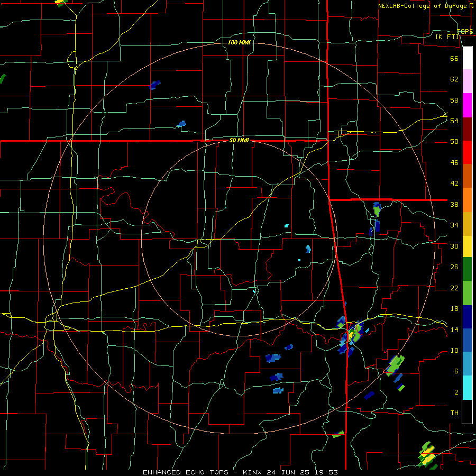The image size is (476, 476).
Task: Pick the light blue legend swatch
Action: click(467, 364)
